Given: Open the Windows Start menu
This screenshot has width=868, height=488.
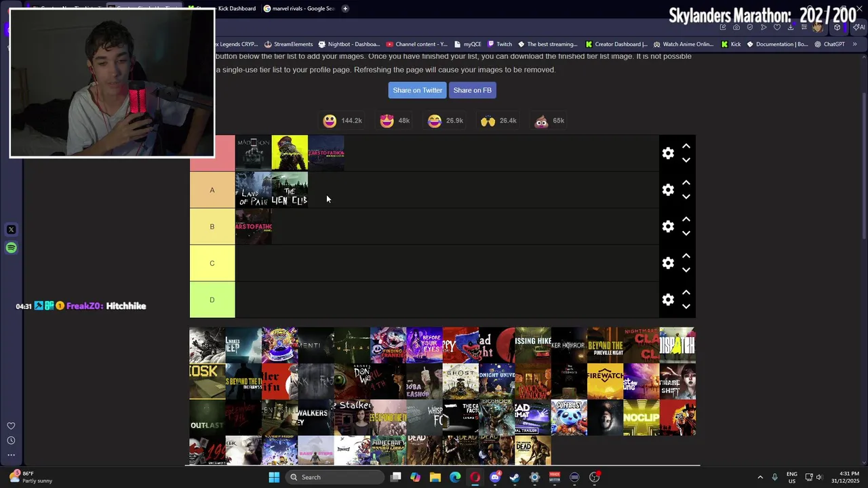Looking at the screenshot, I should (x=274, y=477).
